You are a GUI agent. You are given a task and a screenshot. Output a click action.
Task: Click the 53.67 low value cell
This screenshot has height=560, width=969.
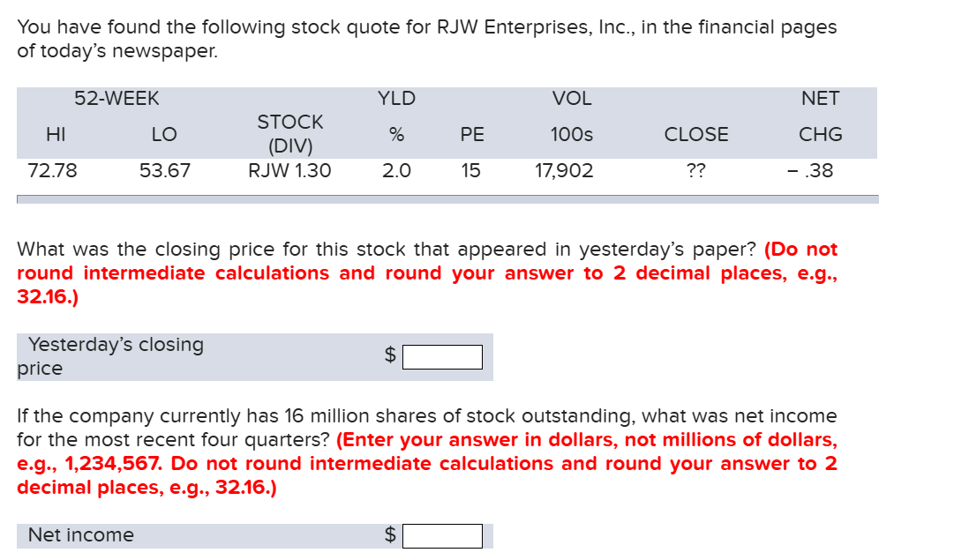pyautogui.click(x=164, y=170)
